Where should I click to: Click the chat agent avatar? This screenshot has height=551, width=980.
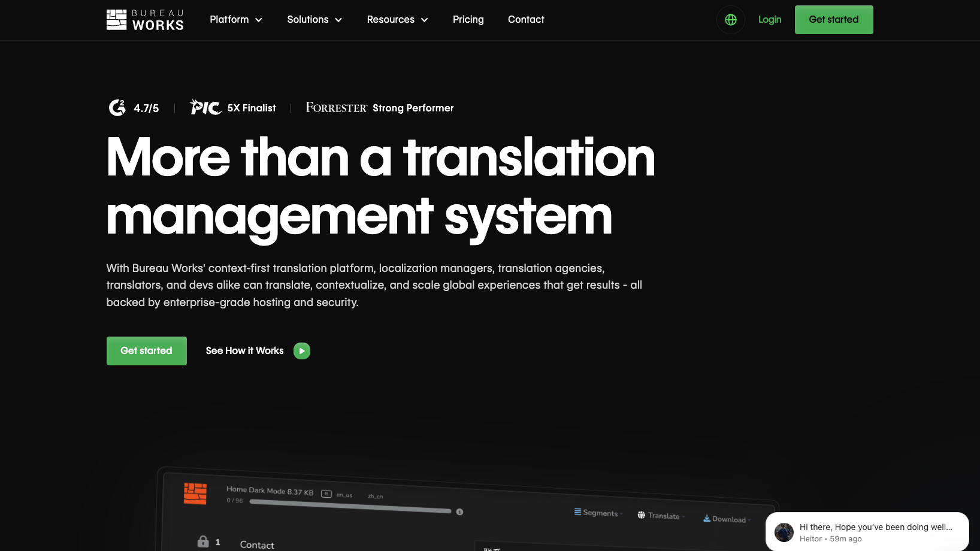pos(784,532)
